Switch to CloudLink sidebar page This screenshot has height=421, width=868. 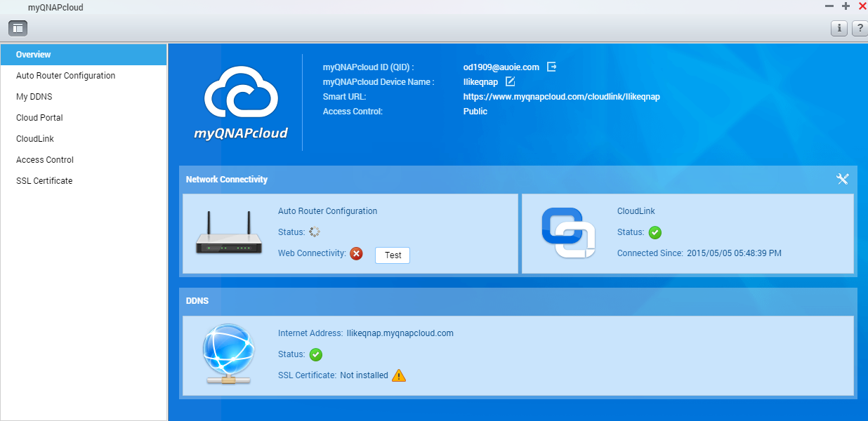(35, 139)
